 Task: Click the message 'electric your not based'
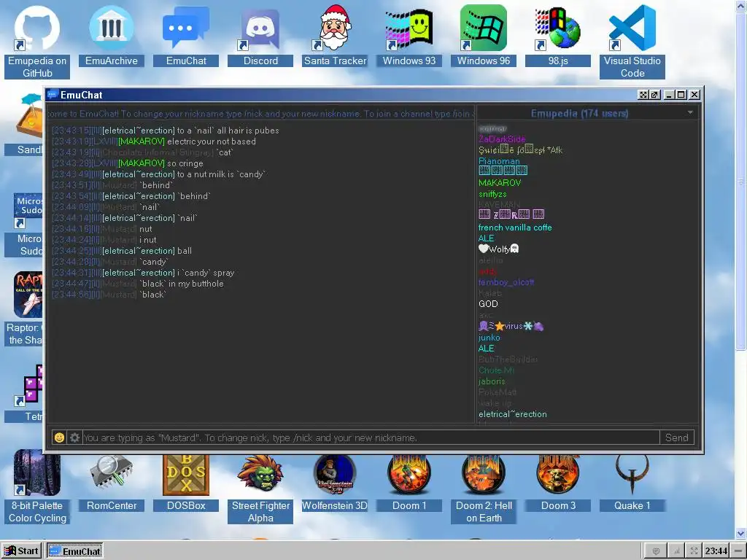[x=211, y=141]
